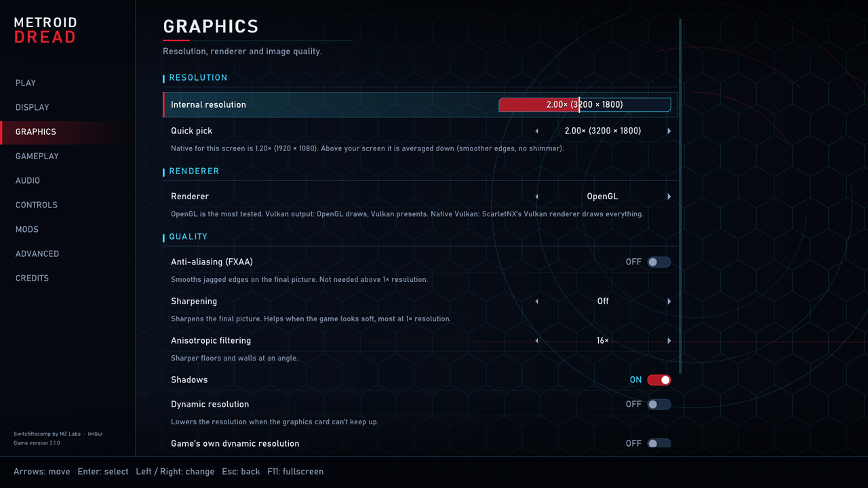The height and width of the screenshot is (488, 868).
Task: Click the "Arrows: move" hint
Action: (42, 472)
